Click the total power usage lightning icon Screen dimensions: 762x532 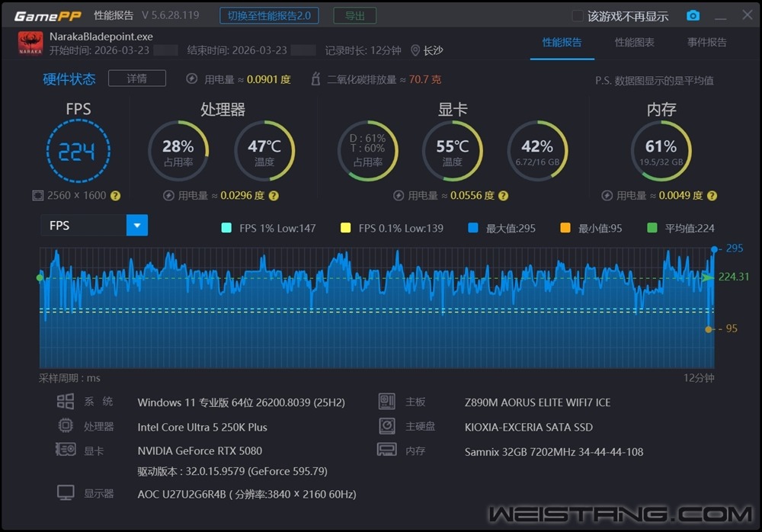[x=192, y=79]
